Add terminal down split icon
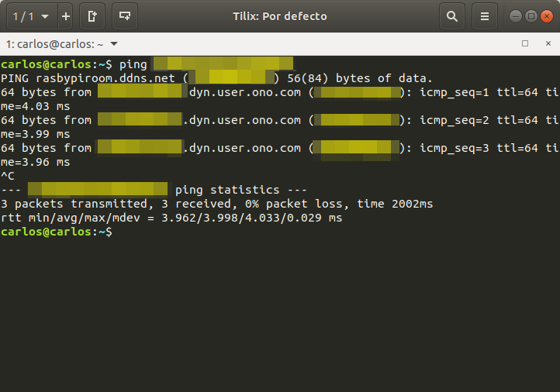 pos(125,16)
